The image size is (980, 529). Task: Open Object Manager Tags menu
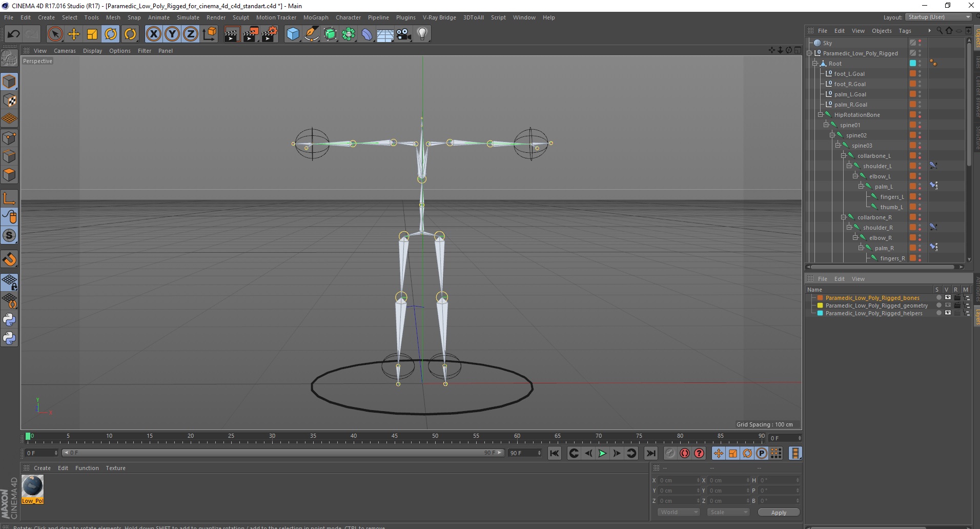click(905, 31)
